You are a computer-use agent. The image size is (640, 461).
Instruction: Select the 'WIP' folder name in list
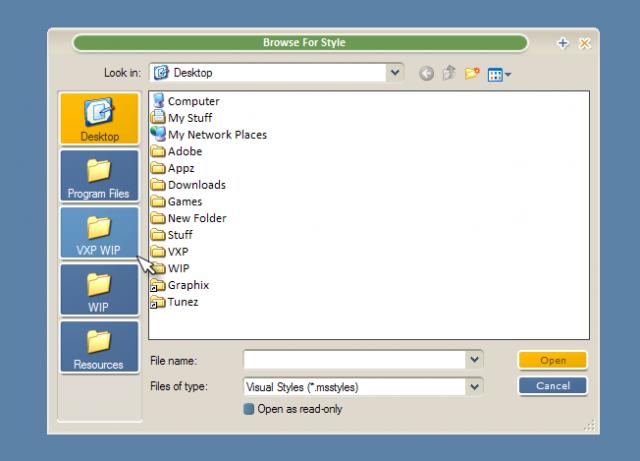pos(178,269)
